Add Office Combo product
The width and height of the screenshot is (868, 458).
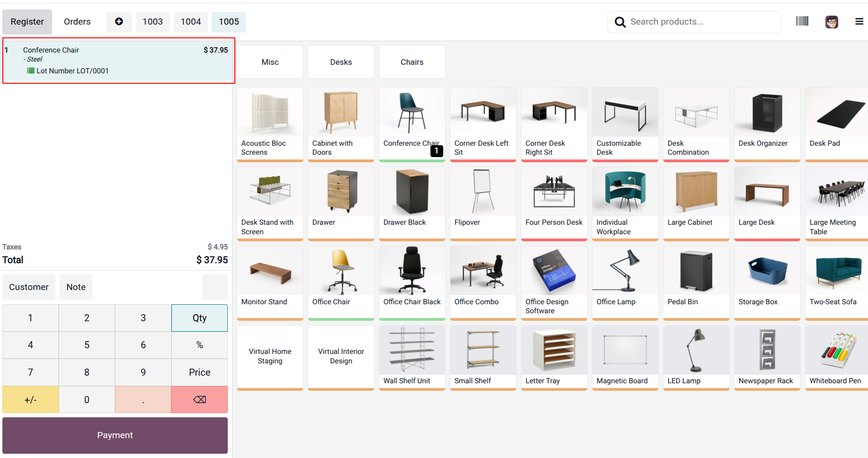coord(483,283)
